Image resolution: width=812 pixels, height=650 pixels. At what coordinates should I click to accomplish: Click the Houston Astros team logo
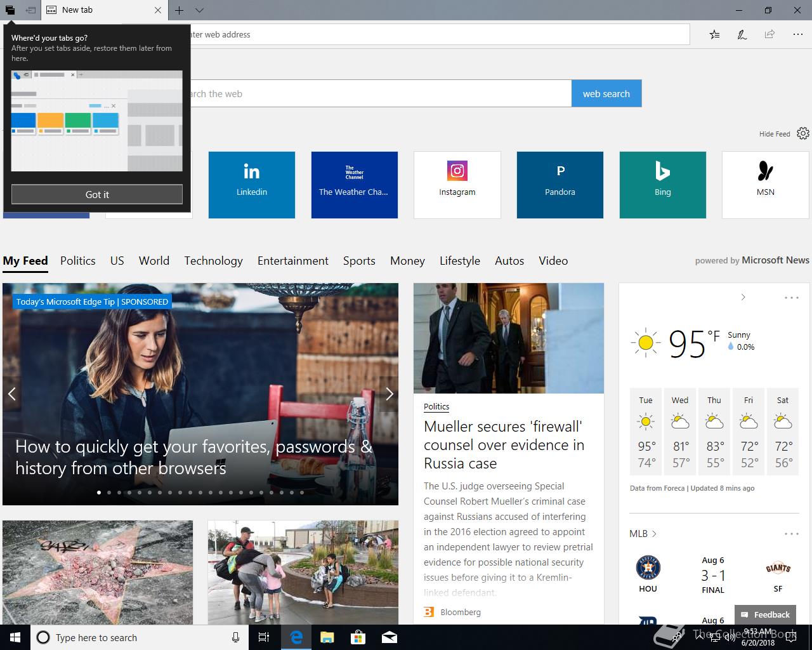coord(648,567)
